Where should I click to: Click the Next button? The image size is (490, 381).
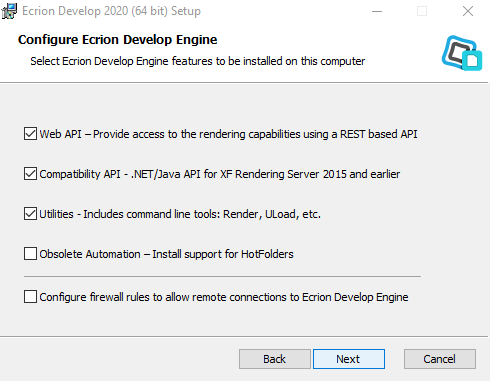click(x=349, y=359)
